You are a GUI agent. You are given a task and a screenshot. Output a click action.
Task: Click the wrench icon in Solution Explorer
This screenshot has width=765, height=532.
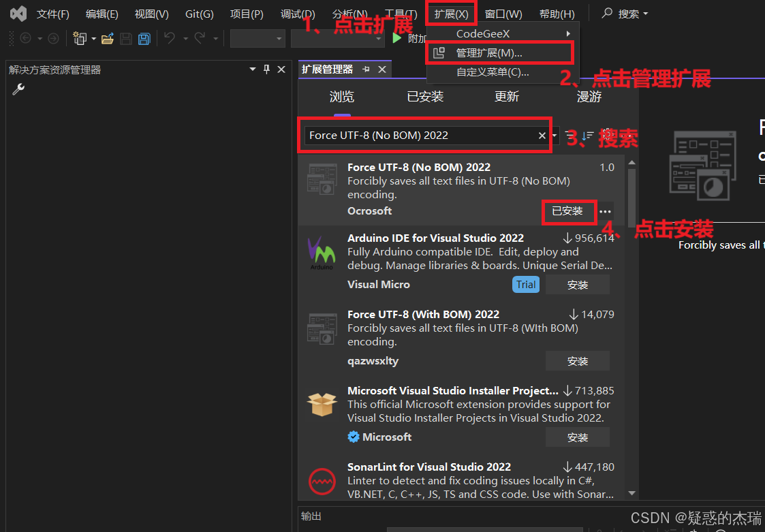click(x=18, y=89)
